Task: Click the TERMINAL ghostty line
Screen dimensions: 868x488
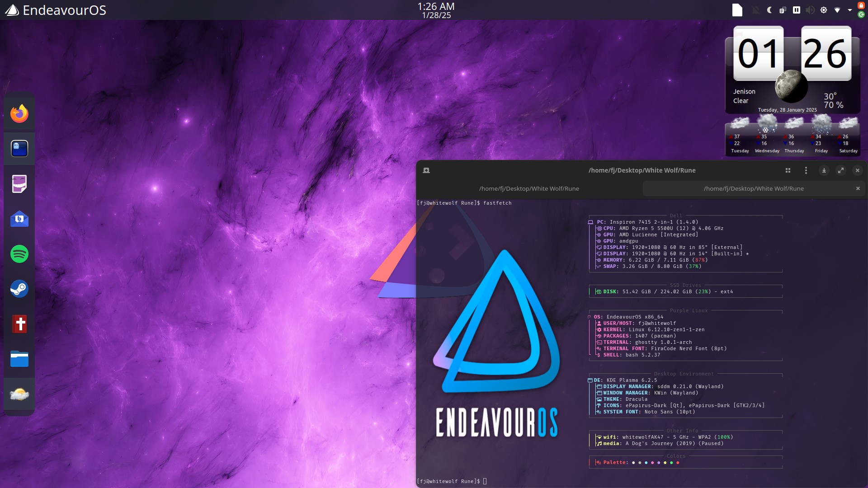Action: tap(644, 342)
